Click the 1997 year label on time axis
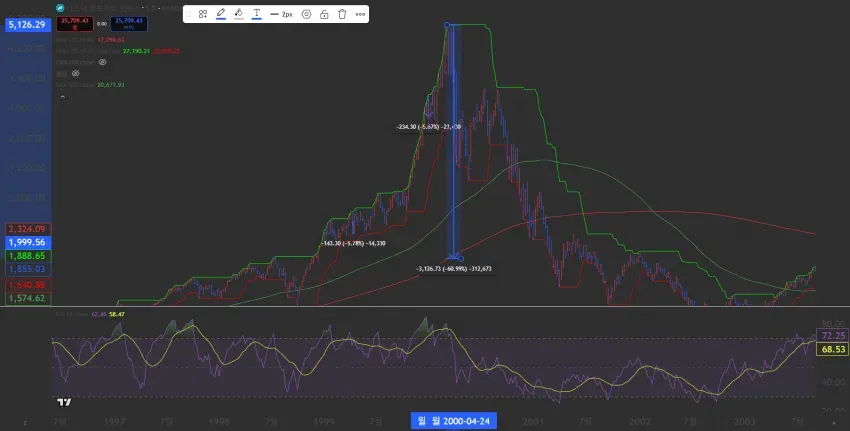The height and width of the screenshot is (431, 850). [x=114, y=421]
